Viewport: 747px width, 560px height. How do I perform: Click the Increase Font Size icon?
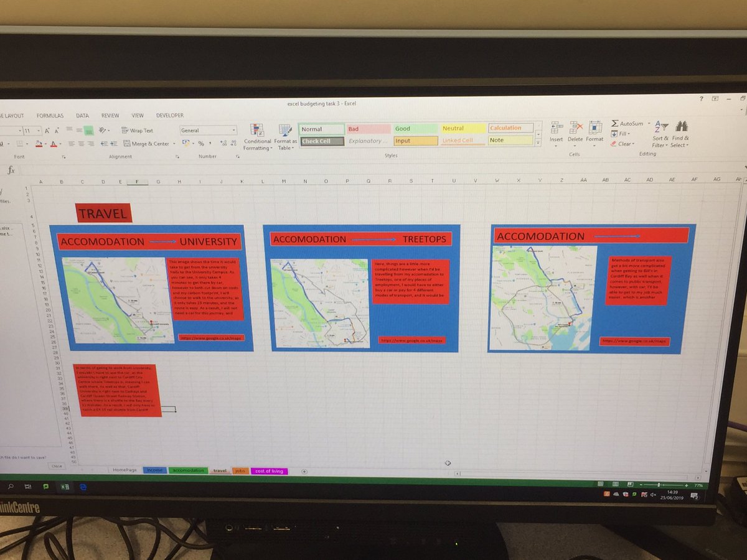pos(47,131)
